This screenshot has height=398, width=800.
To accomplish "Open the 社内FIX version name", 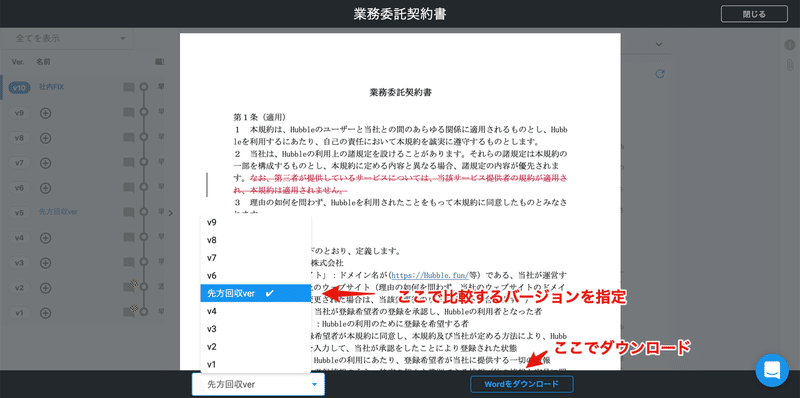I will pos(51,87).
